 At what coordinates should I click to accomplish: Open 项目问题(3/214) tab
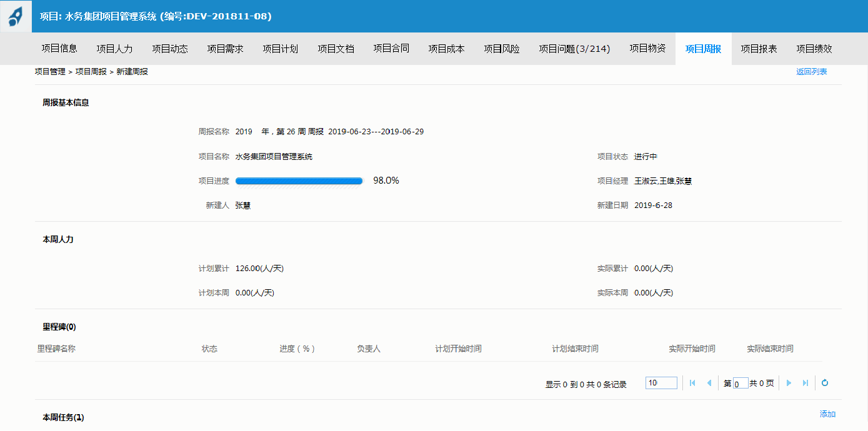pyautogui.click(x=574, y=49)
